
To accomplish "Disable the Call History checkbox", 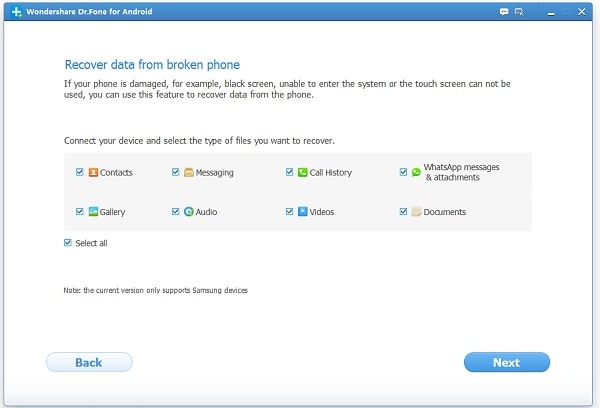I will [289, 172].
